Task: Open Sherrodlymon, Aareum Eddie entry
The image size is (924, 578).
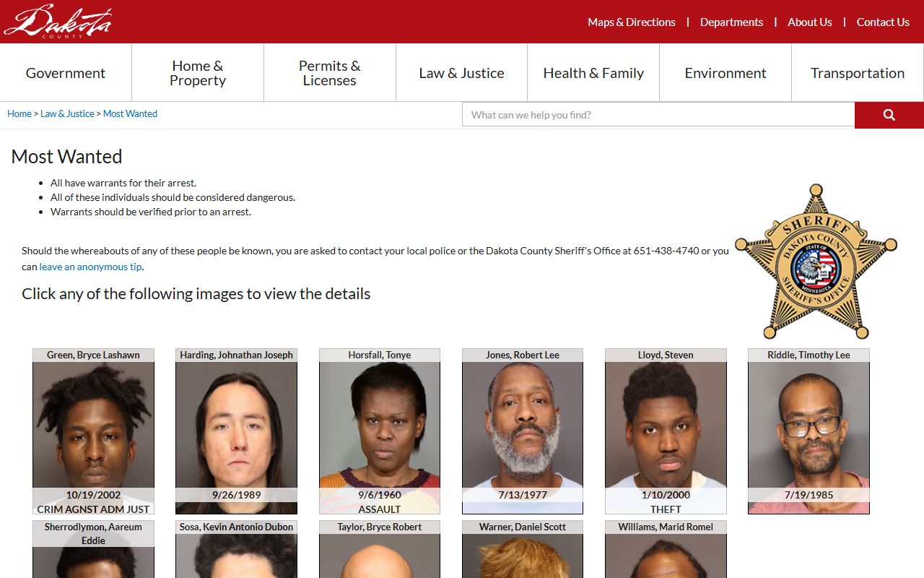Action: pos(93,549)
